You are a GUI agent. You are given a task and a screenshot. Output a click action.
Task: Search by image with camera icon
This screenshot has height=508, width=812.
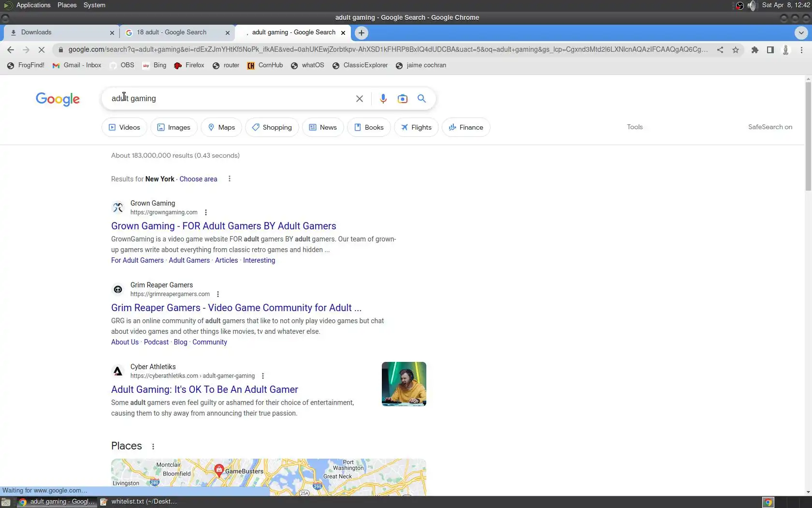point(403,99)
